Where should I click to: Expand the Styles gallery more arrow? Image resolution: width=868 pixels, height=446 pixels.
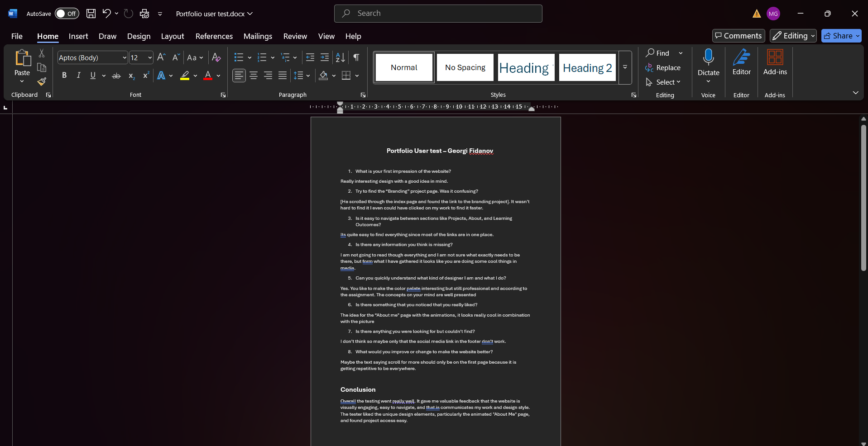[625, 67]
